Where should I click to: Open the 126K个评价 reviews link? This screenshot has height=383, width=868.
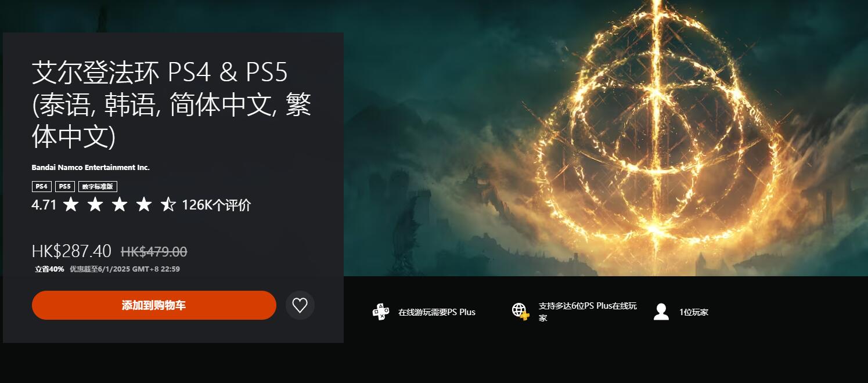pos(216,205)
